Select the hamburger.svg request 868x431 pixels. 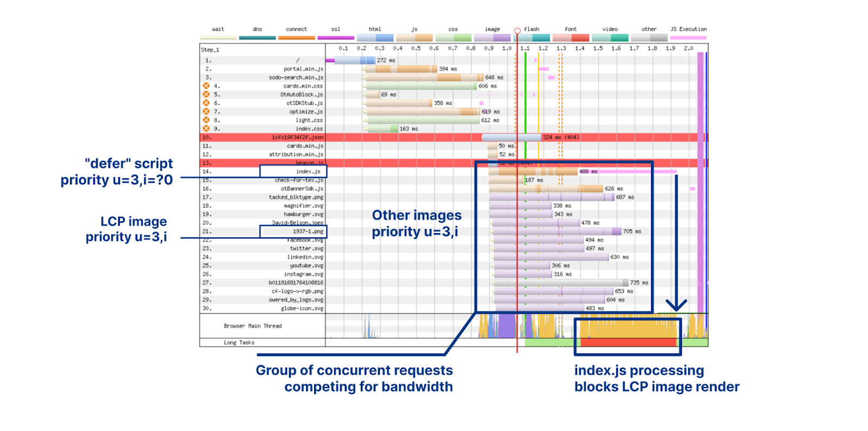pos(303,214)
